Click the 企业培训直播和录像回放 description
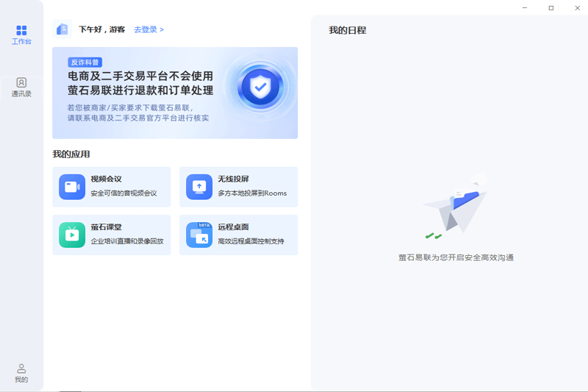The image size is (588, 392). tap(127, 241)
